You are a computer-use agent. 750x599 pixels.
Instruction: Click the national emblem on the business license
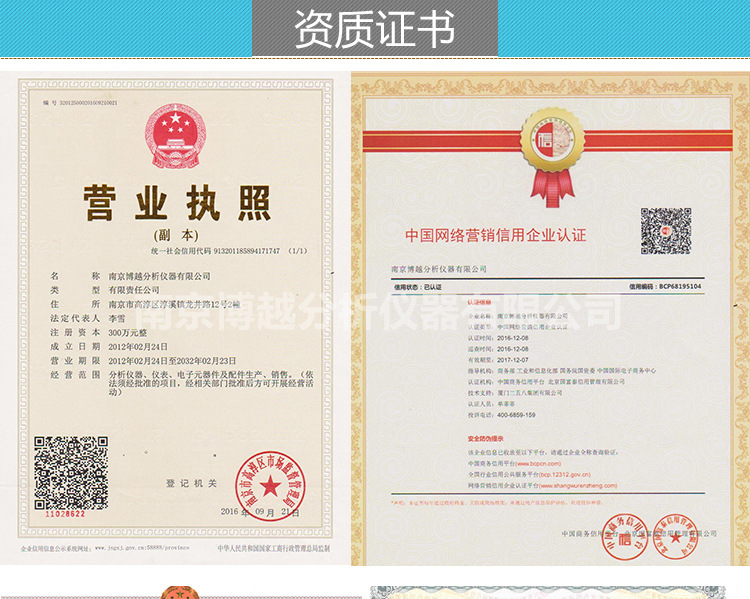(x=176, y=135)
